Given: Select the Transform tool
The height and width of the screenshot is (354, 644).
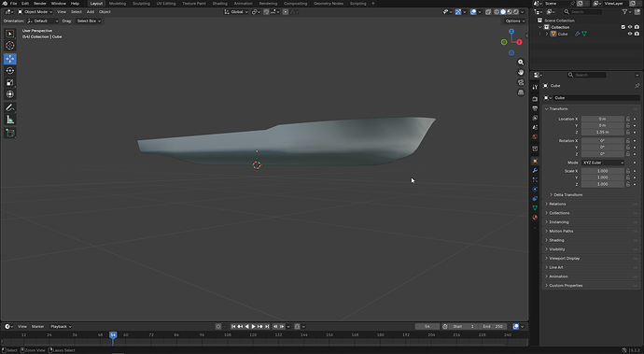Looking at the screenshot, I should (x=10, y=94).
